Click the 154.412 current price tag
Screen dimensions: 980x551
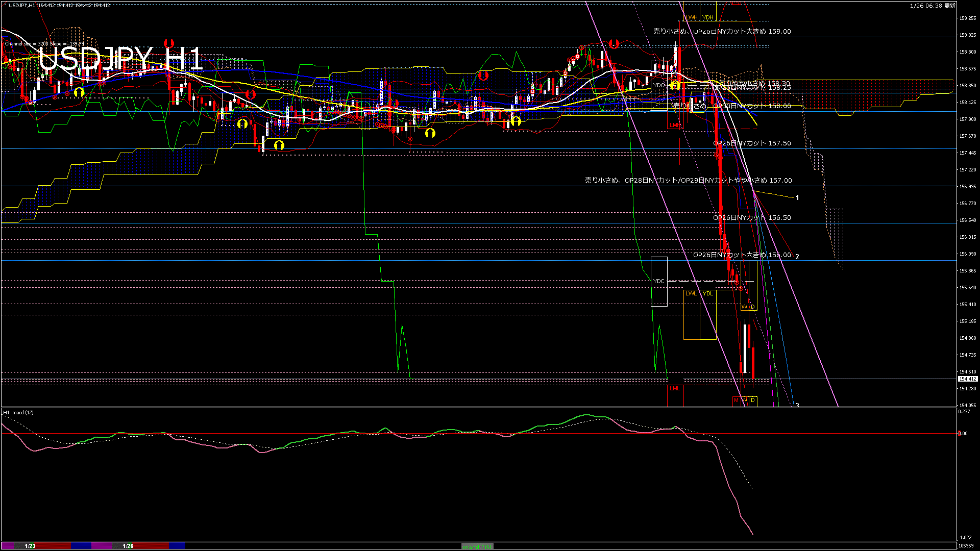(967, 379)
